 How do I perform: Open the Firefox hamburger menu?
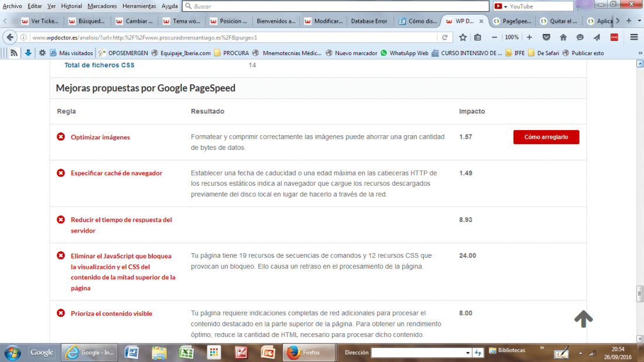coord(634,37)
